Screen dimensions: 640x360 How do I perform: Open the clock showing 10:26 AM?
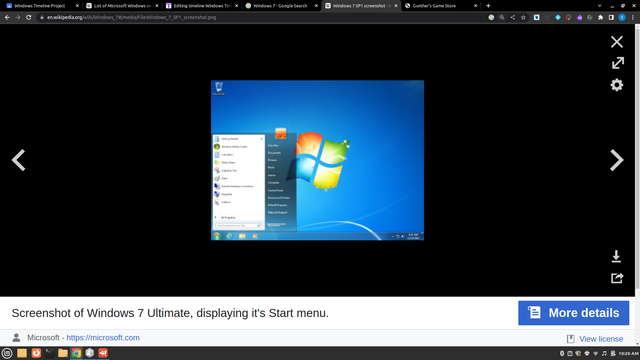[628, 353]
